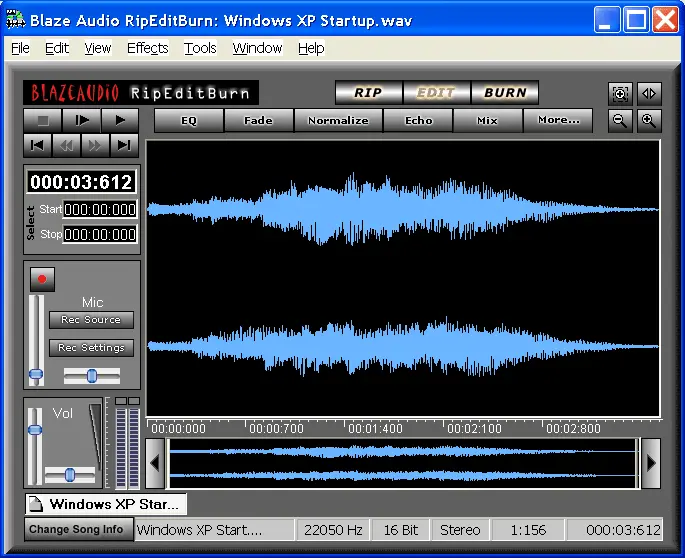This screenshot has width=685, height=558.
Task: Click the 000:03:612 current time display
Action: pyautogui.click(x=81, y=181)
